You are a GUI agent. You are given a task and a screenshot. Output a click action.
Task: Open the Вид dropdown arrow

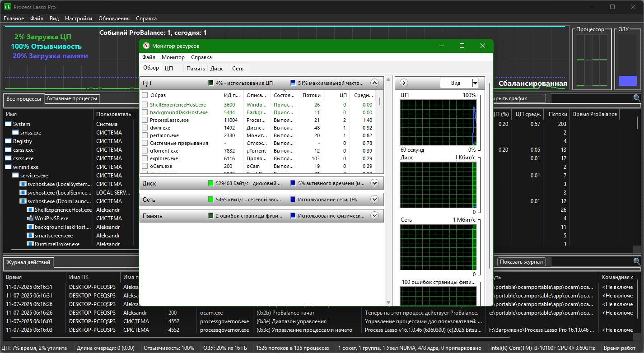[475, 83]
